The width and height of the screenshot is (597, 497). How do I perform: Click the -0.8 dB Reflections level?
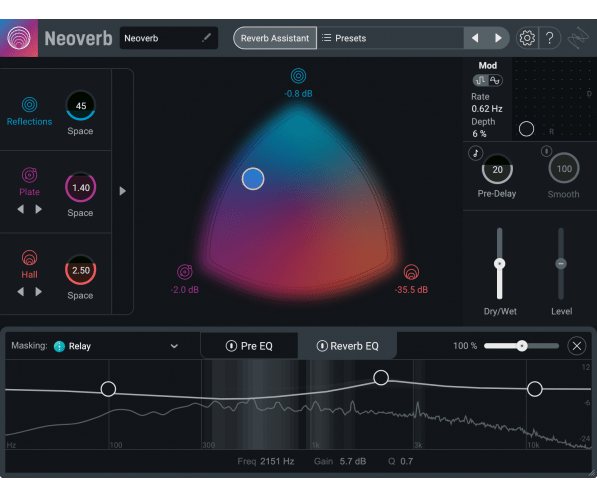[298, 93]
